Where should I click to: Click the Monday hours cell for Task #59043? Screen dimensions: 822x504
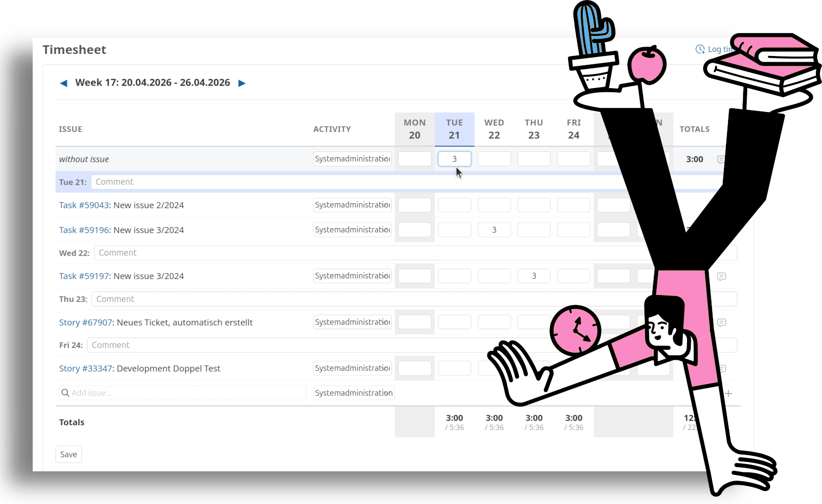point(415,205)
